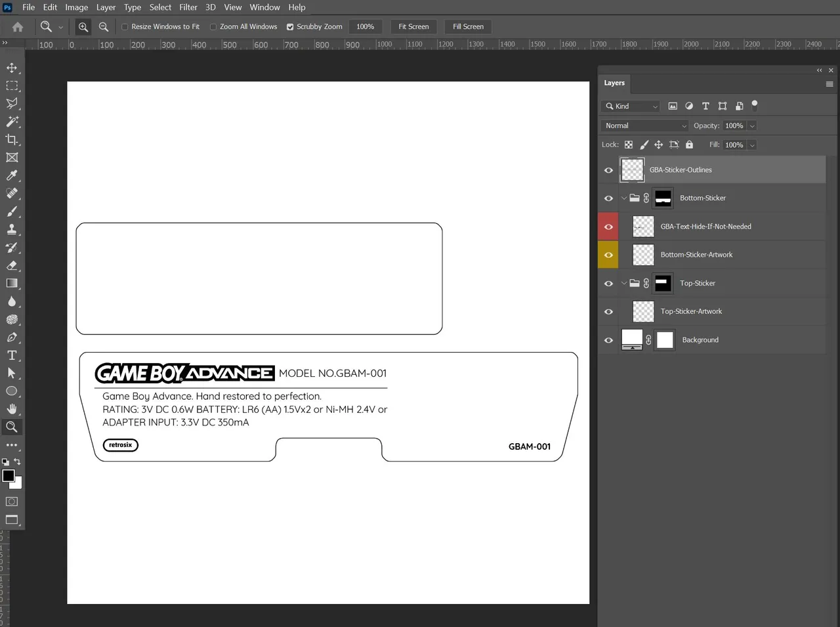Open the Fill slider arrow

coord(752,145)
